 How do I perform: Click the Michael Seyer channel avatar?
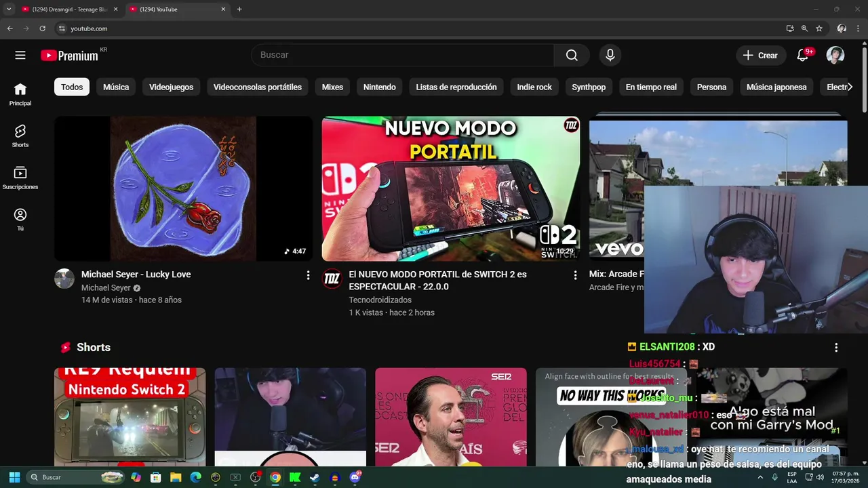click(x=64, y=279)
